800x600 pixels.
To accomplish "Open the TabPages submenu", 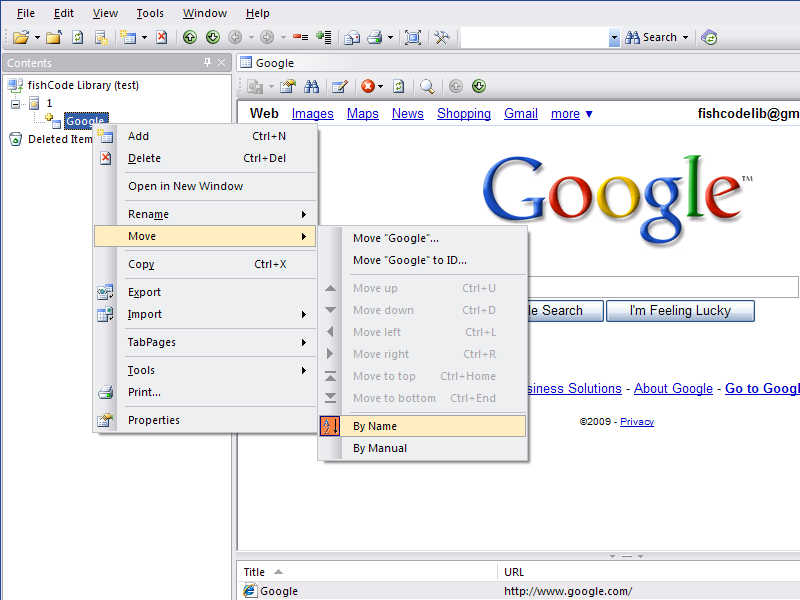I will point(206,342).
